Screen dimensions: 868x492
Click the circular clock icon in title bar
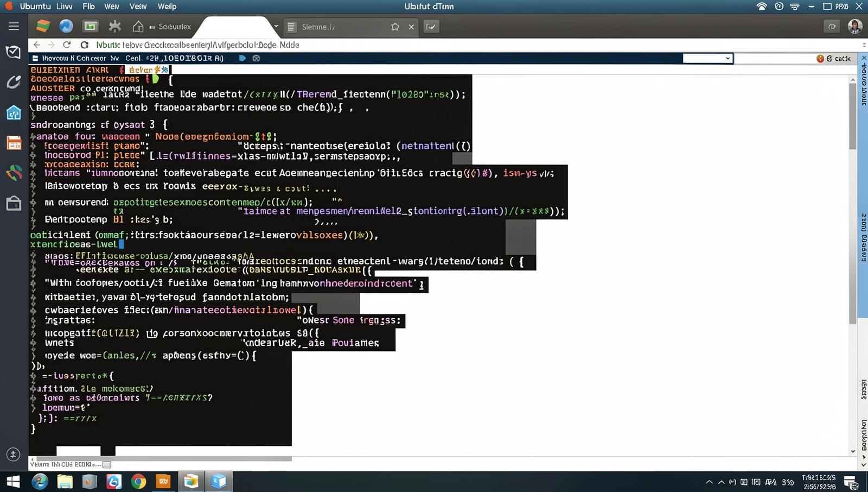coord(779,7)
